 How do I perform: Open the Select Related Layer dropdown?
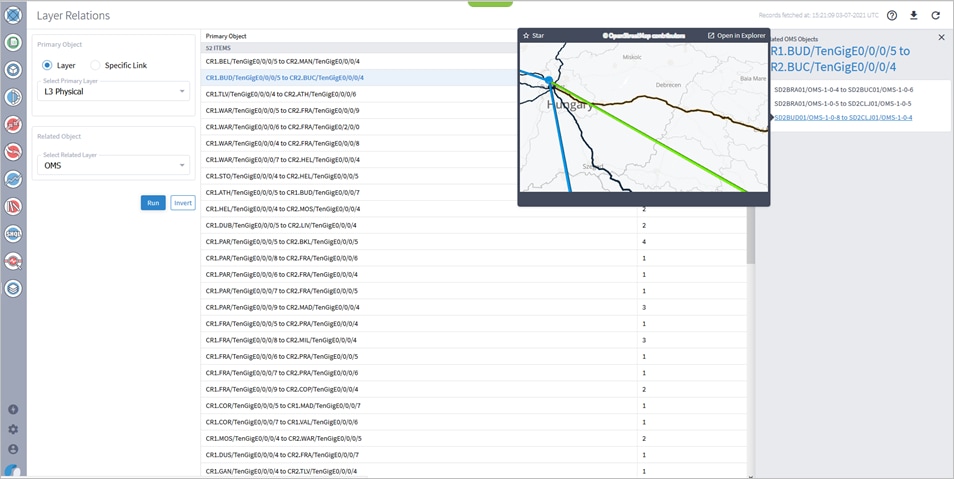click(114, 165)
